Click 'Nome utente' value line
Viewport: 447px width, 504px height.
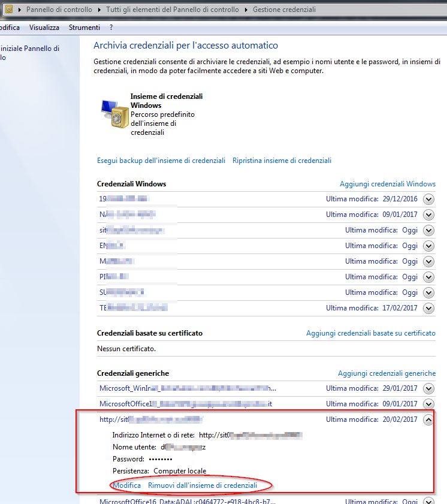click(159, 447)
